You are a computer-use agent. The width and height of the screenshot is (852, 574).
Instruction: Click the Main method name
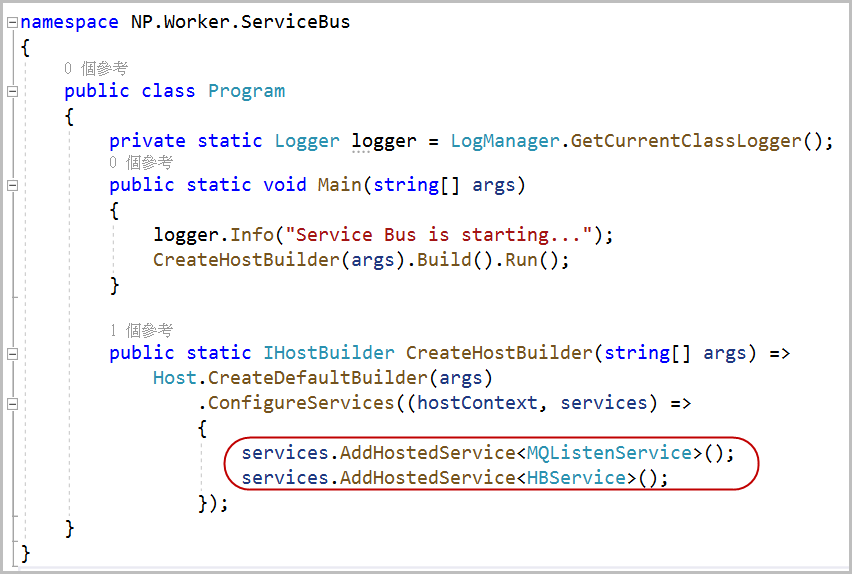(x=340, y=185)
